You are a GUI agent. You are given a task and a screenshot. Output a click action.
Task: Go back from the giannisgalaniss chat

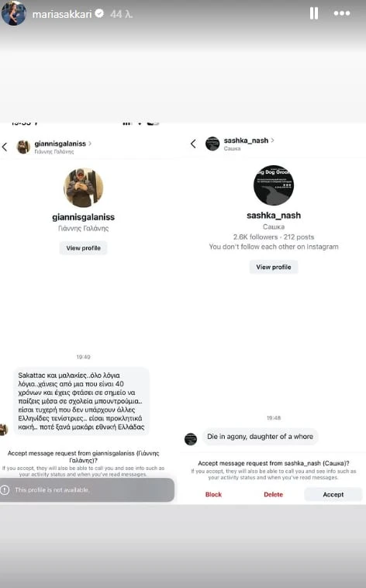tap(5, 147)
